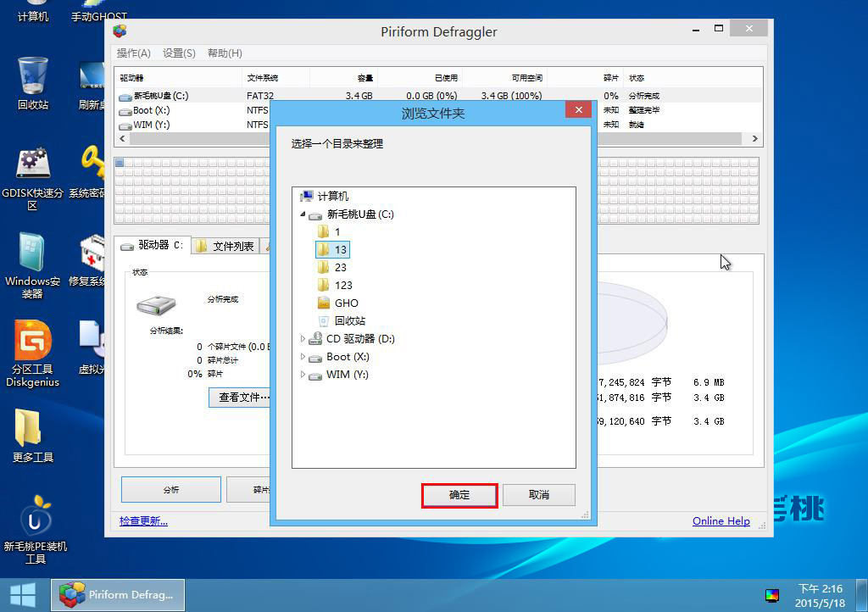
Task: Click the first blue block in the drive map
Action: 120,163
